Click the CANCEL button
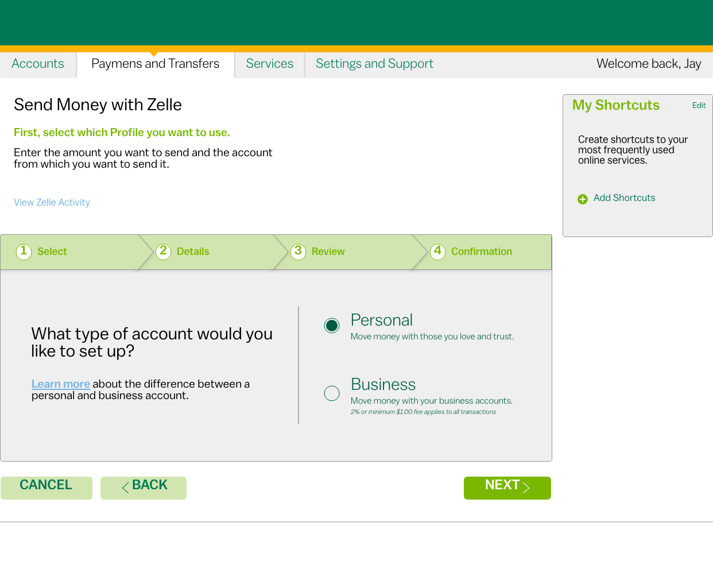The image size is (713, 588). coord(46,488)
